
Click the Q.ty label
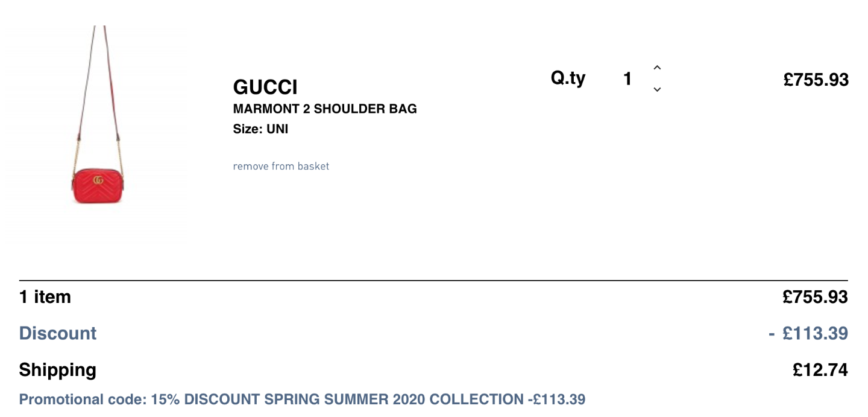click(x=568, y=78)
